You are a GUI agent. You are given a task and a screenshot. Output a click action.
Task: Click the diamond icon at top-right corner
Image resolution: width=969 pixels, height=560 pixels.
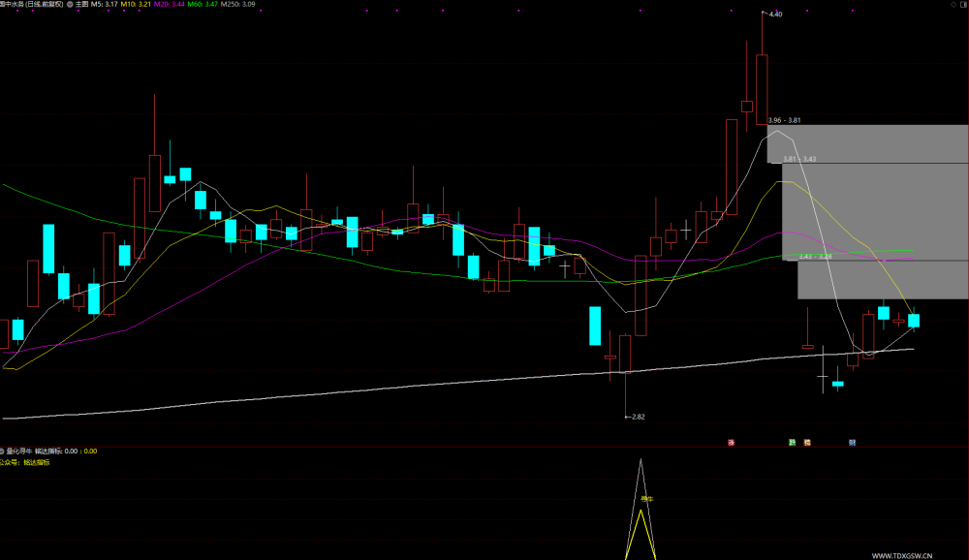[953, 4]
